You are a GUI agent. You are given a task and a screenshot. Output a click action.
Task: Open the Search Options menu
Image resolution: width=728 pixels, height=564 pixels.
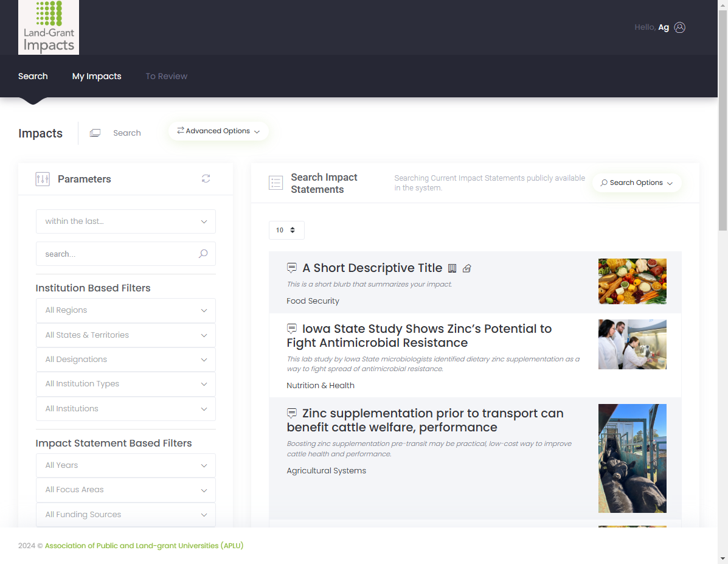point(637,183)
